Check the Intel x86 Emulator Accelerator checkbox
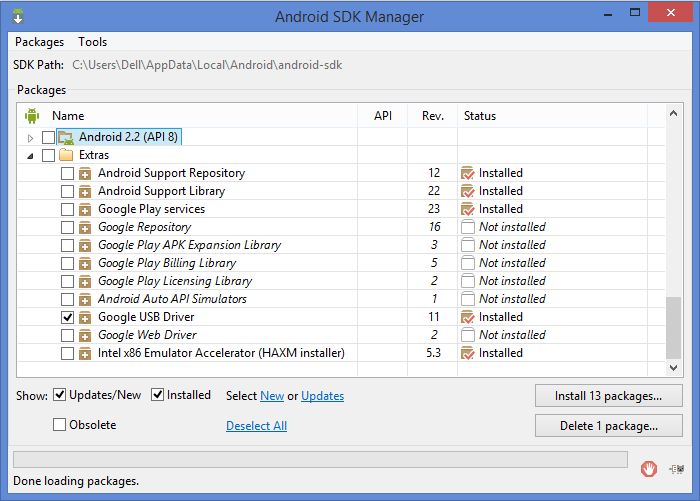This screenshot has height=501, width=700. coord(67,353)
